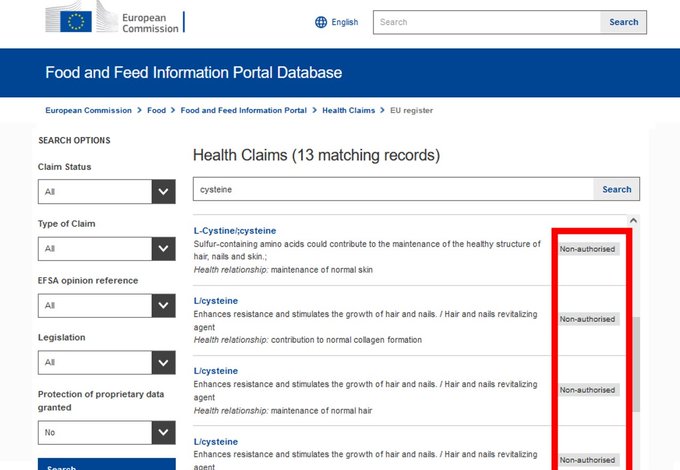Click the European Commission breadcrumb link
680x470 pixels.
(88, 110)
